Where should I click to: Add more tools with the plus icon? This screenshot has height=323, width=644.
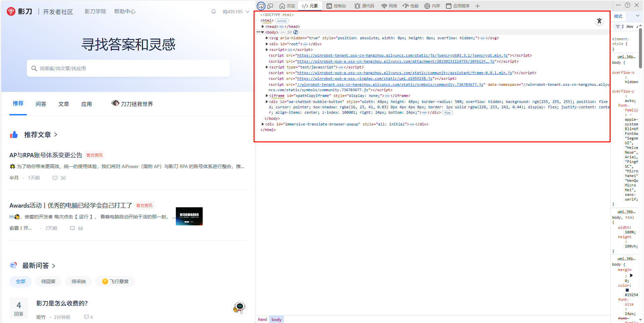(478, 6)
